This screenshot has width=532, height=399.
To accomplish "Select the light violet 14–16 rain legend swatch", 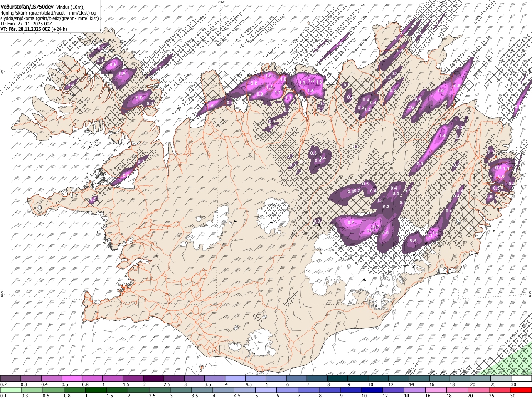I will click(414, 390).
